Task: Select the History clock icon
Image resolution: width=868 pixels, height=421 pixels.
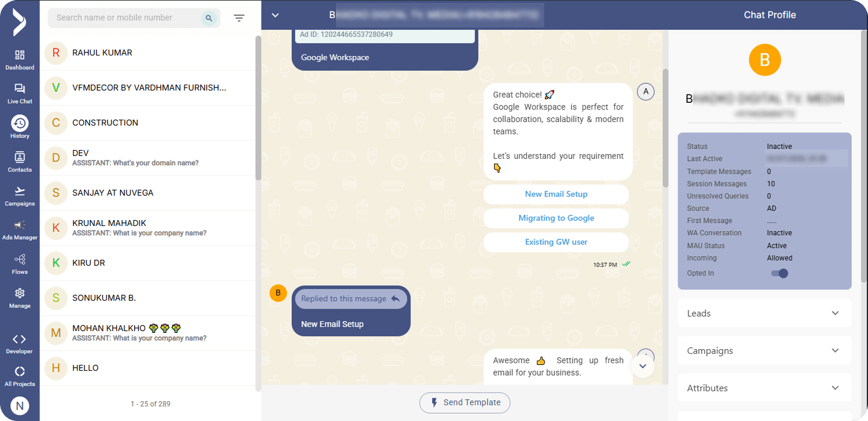Action: click(x=20, y=123)
